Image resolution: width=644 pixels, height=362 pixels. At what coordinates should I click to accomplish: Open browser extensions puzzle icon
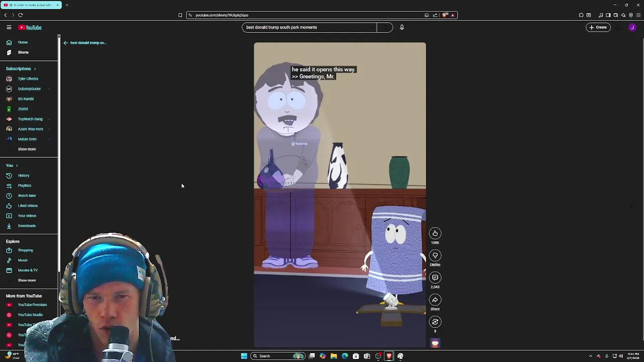pyautogui.click(x=581, y=15)
